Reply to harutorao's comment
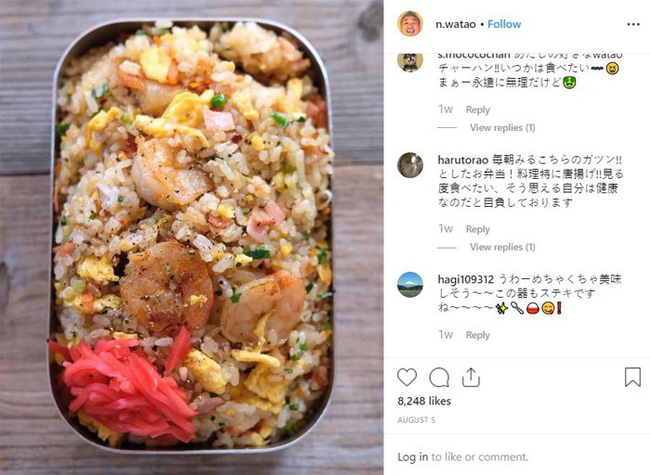This screenshot has width=650, height=475. coord(478,229)
